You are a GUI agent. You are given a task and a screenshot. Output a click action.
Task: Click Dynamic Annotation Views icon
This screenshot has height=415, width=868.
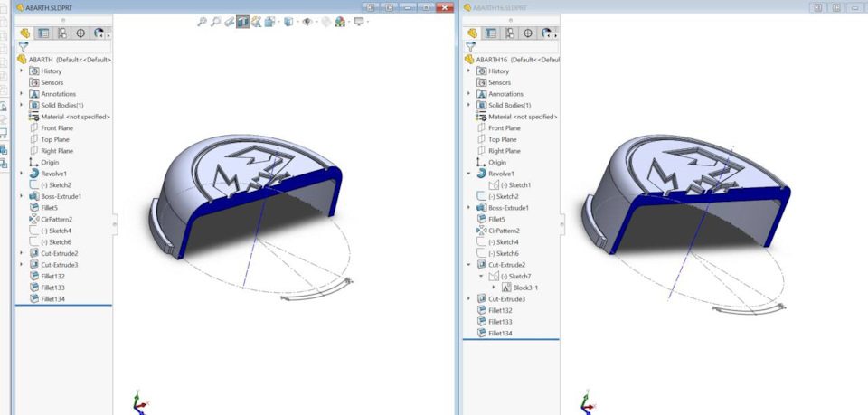pos(256,22)
